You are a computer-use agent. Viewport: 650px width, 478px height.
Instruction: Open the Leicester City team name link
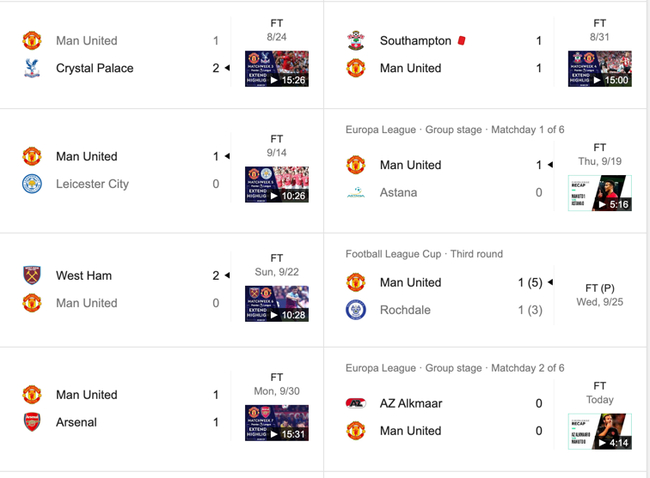92,184
